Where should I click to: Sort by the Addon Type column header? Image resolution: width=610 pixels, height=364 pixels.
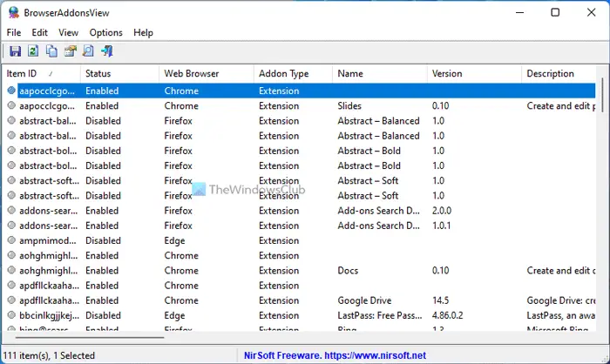(294, 73)
